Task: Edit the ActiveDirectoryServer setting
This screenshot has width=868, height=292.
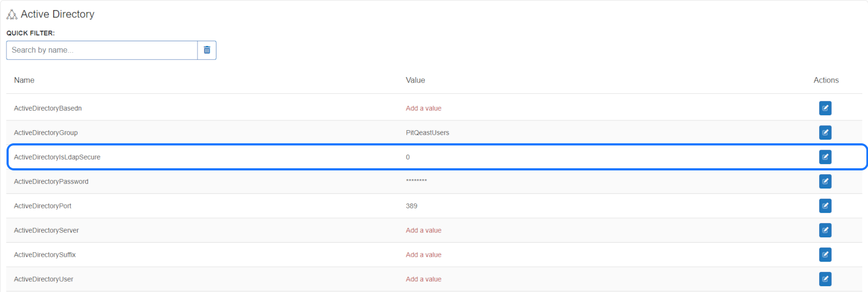Action: click(825, 230)
